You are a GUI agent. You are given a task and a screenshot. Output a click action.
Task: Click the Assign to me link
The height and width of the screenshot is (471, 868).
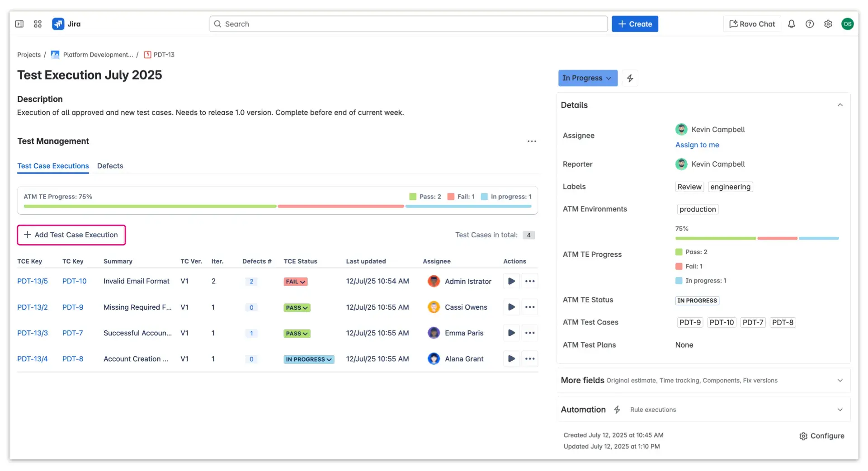[697, 145]
